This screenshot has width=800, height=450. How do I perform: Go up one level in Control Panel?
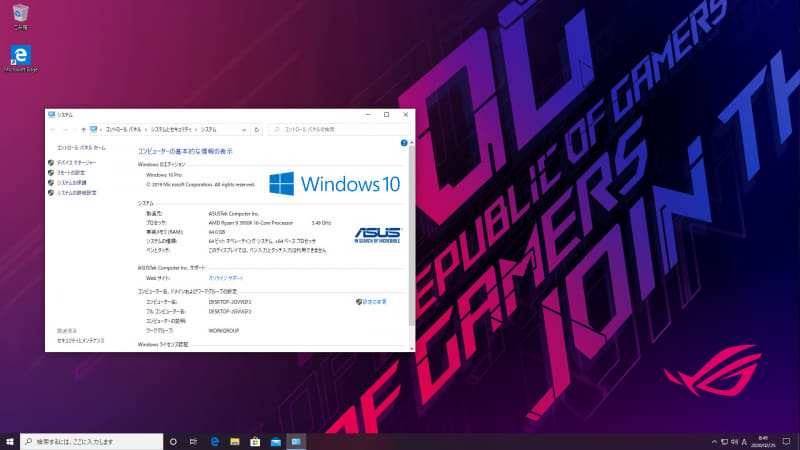coord(84,130)
